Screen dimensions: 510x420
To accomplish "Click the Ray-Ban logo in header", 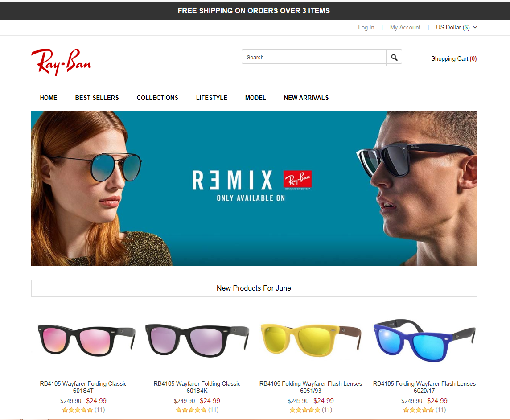I will [61, 62].
